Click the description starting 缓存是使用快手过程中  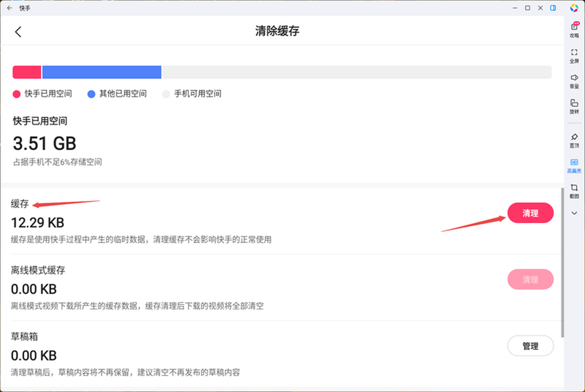141,240
